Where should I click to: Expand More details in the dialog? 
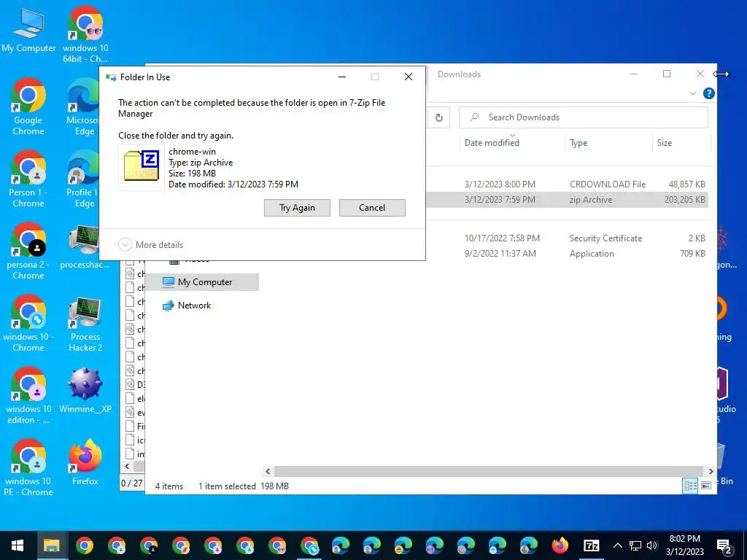[x=150, y=245]
